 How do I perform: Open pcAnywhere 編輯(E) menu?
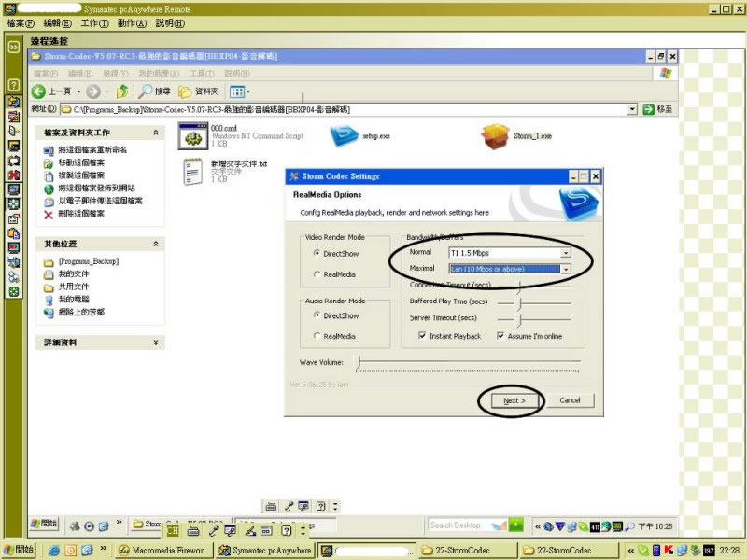tap(57, 23)
